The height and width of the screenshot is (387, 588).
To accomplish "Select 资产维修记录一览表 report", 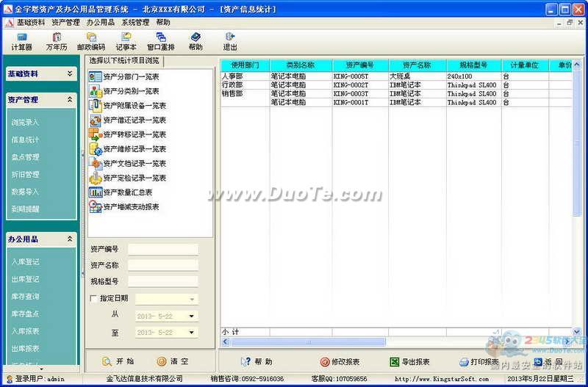I will click(127, 149).
